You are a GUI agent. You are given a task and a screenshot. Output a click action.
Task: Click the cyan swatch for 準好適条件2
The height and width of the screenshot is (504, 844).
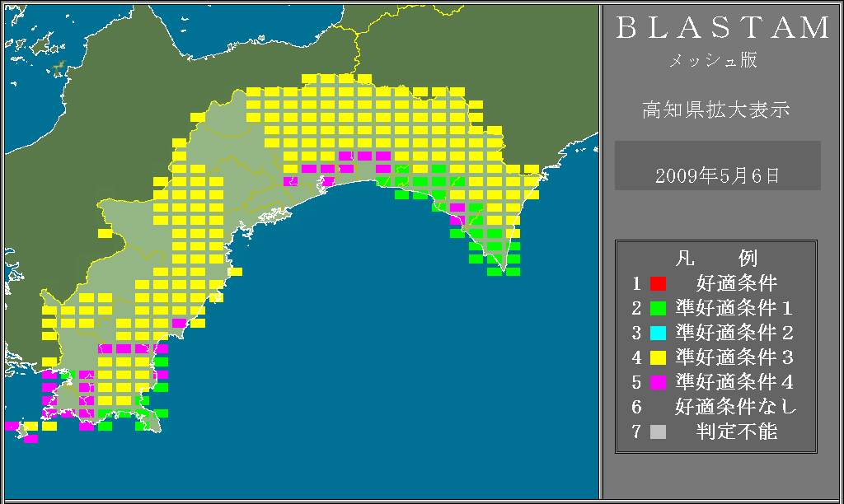(x=658, y=333)
